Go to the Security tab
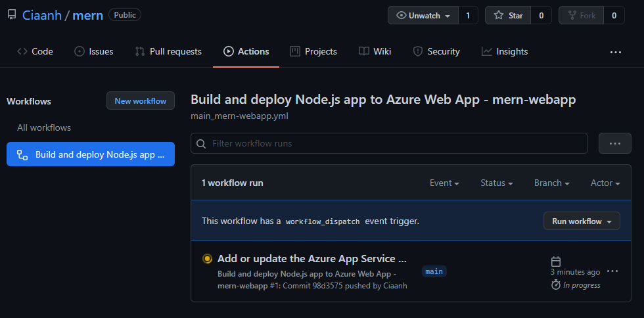Image resolution: width=644 pixels, height=318 pixels. click(436, 51)
